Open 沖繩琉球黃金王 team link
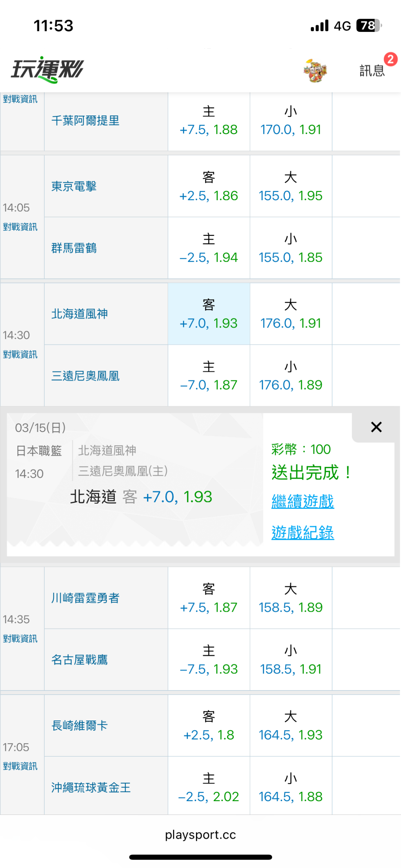The image size is (401, 868). click(x=91, y=787)
